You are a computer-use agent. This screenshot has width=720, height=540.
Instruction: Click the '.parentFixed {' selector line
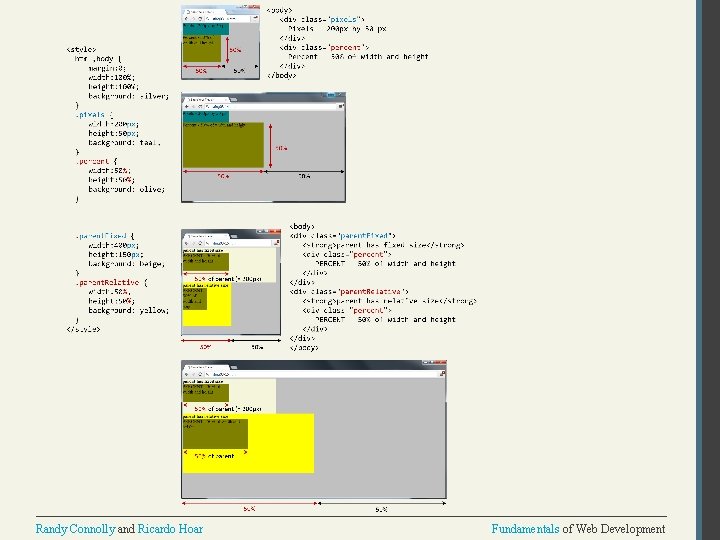105,236
